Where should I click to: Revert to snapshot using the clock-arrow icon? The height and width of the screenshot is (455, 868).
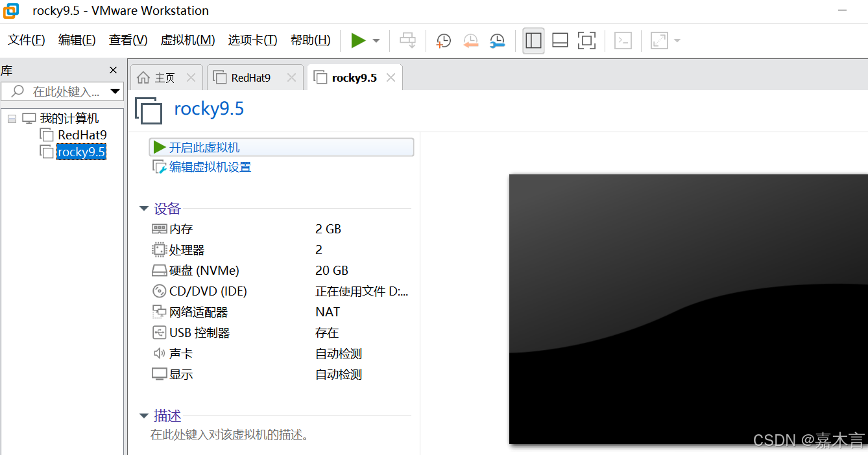coord(470,41)
